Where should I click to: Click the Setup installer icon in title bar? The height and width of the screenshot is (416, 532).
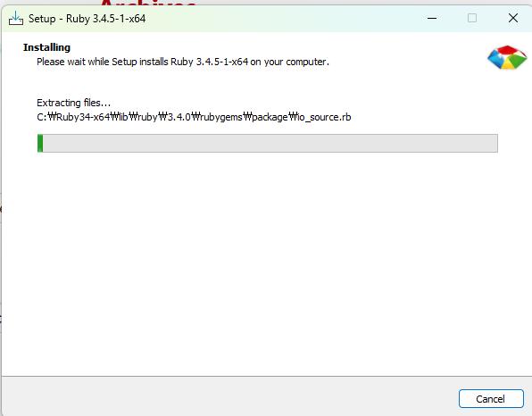[x=16, y=19]
